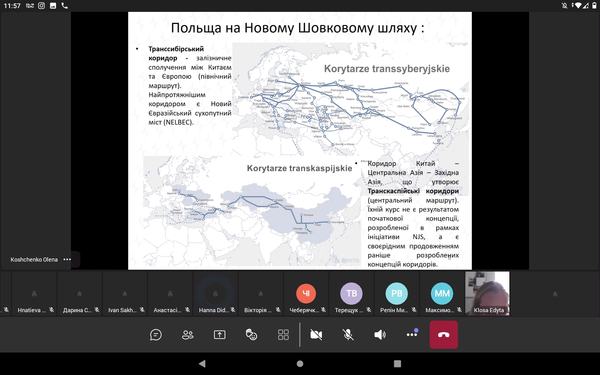Open the reactions icon
The image size is (600, 375).
pyautogui.click(x=251, y=335)
